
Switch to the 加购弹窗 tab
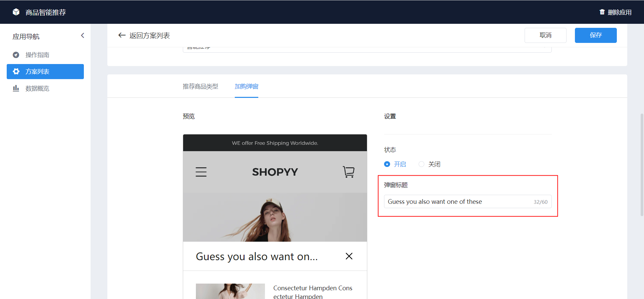(x=247, y=86)
